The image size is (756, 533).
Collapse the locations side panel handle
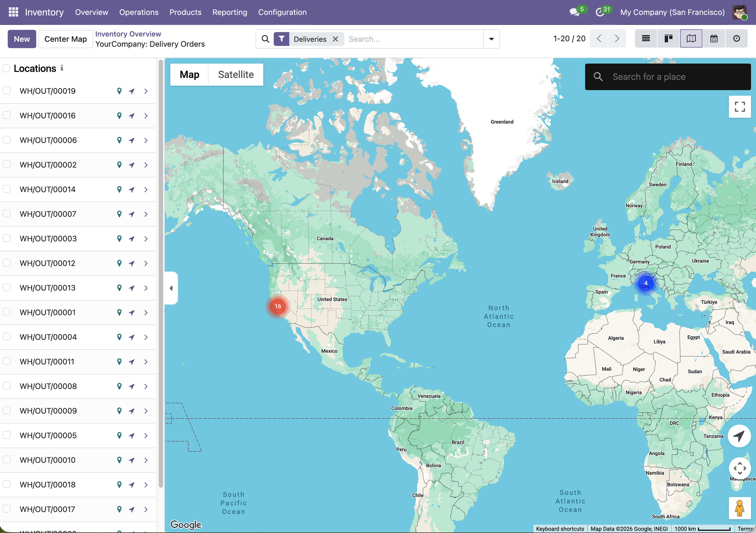171,288
